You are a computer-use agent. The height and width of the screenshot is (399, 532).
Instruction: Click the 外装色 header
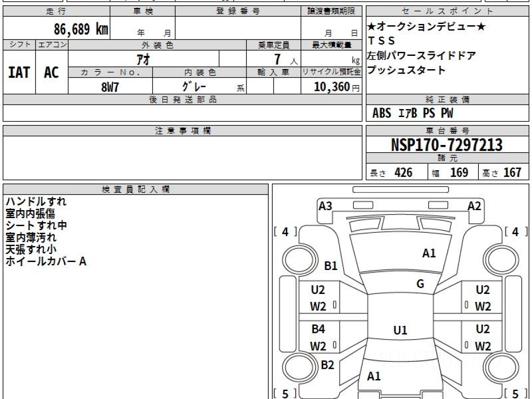[157, 45]
